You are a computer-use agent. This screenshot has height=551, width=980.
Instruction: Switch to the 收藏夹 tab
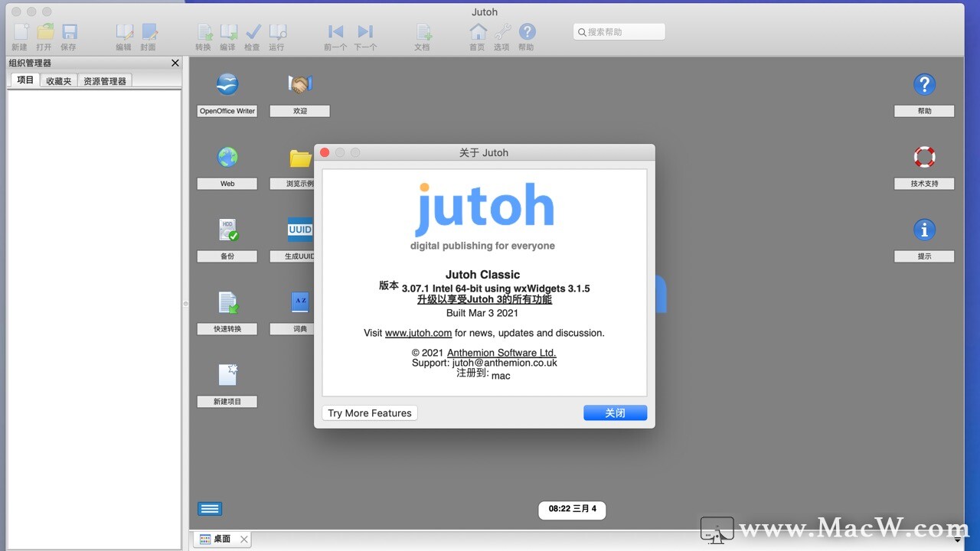(59, 80)
